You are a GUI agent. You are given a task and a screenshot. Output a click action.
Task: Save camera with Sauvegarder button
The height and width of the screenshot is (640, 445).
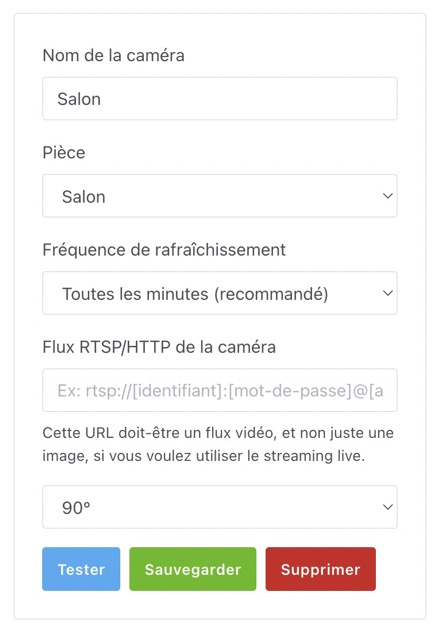click(193, 569)
